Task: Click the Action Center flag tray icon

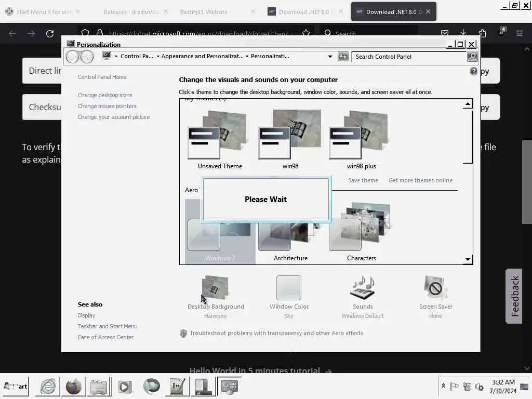Action: click(x=454, y=386)
